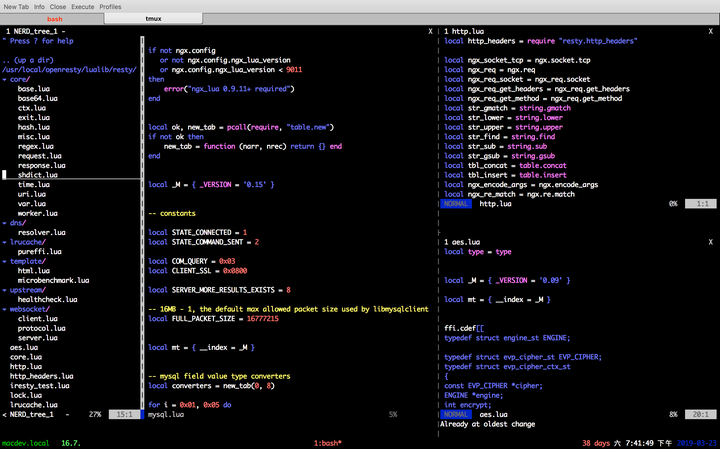Collapse the core/ folder arrow in NERDTree
Viewport: 720px width, 449px height.
coord(4,79)
